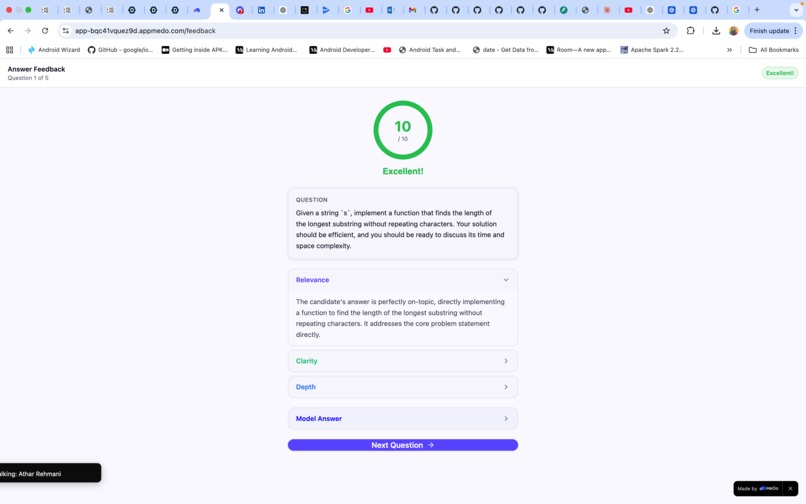Open the YouTube icon bookmark
The image size is (806, 504).
pos(387,50)
